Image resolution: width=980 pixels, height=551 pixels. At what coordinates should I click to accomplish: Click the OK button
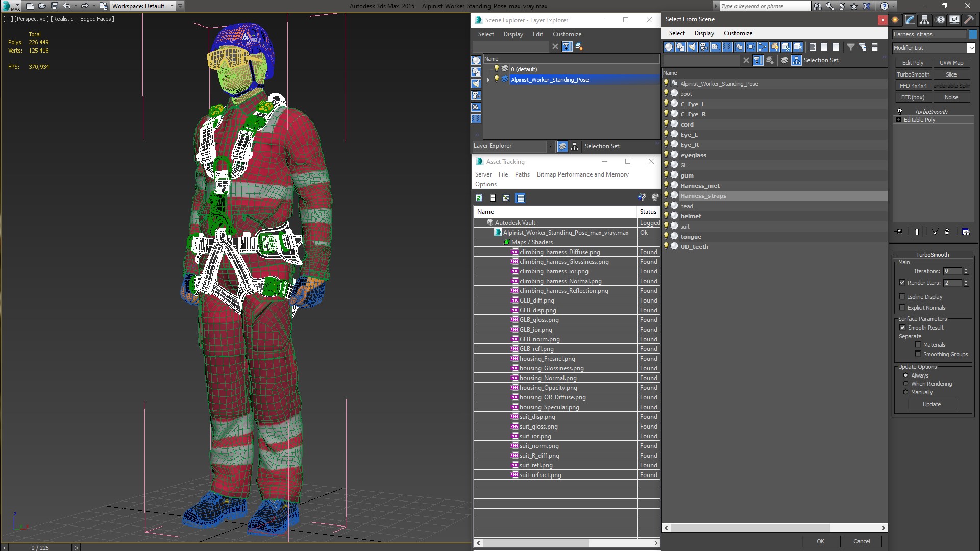(x=820, y=541)
